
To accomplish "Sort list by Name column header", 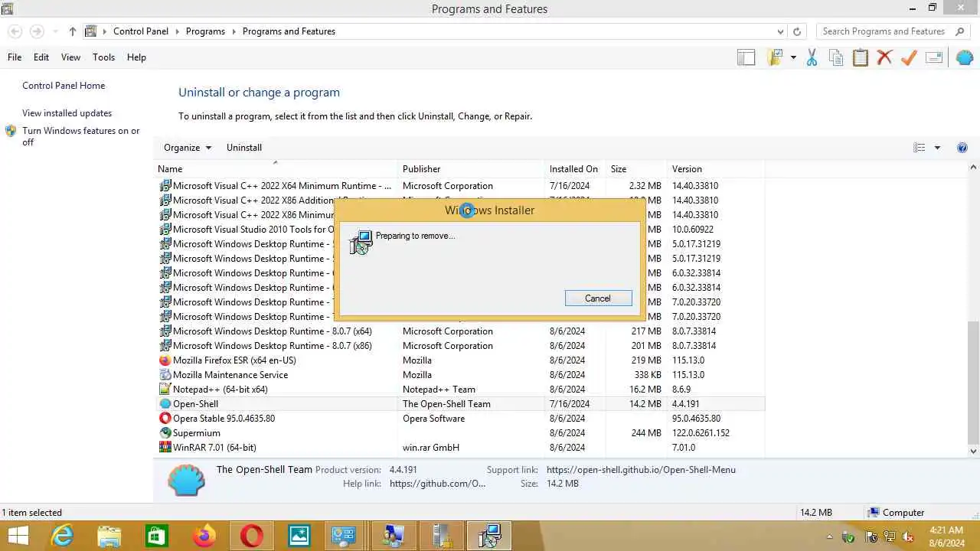I will coord(276,169).
